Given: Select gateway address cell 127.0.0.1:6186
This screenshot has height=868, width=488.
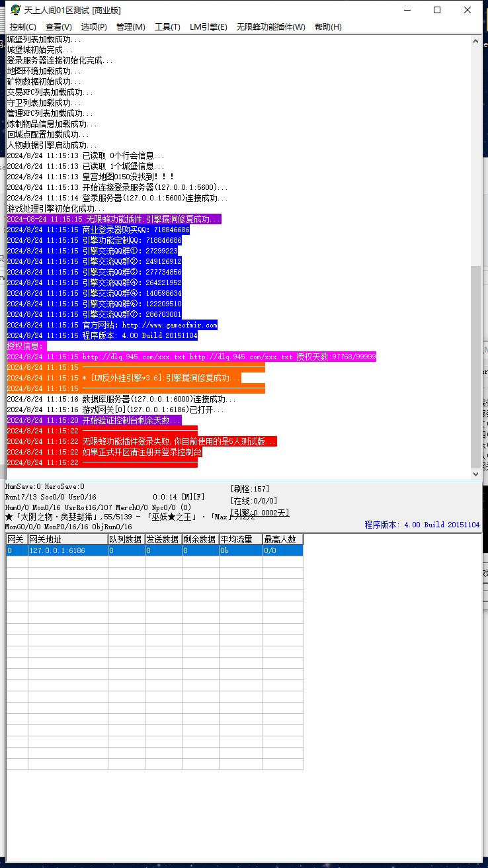Looking at the screenshot, I should coord(67,550).
